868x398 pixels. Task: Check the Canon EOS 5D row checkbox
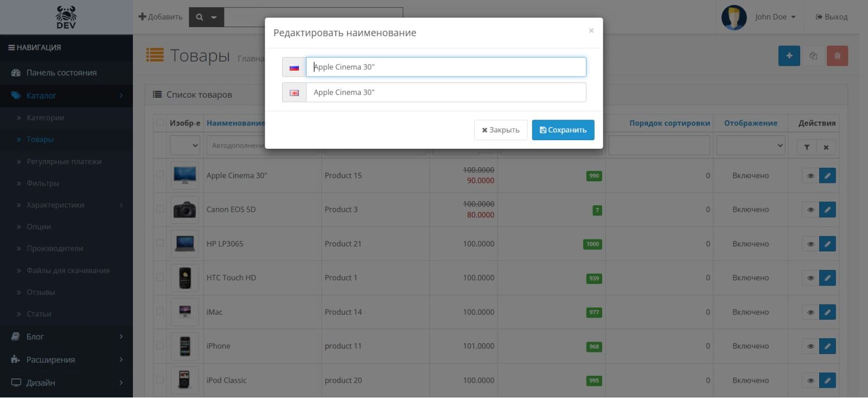(x=160, y=209)
